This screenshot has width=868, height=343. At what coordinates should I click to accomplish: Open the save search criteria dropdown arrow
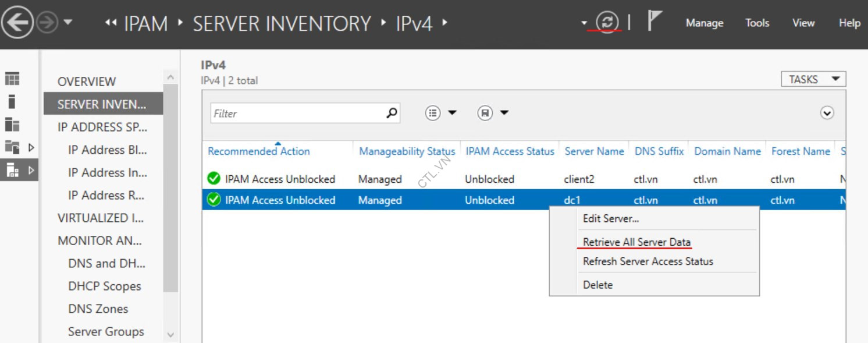(504, 112)
